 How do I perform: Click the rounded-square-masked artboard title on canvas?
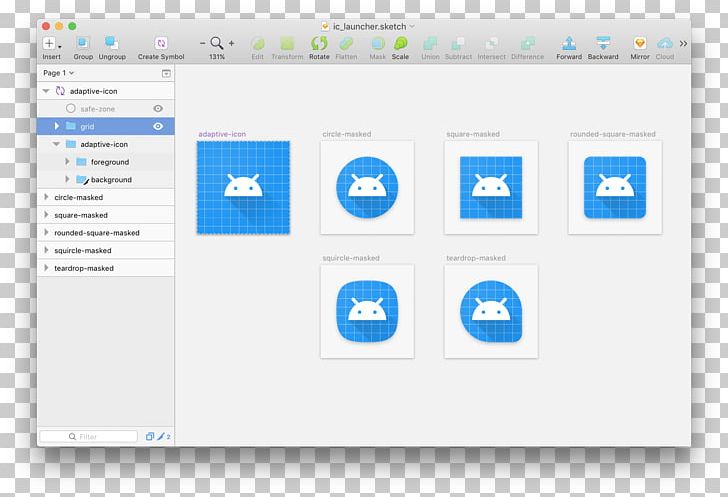click(x=613, y=134)
